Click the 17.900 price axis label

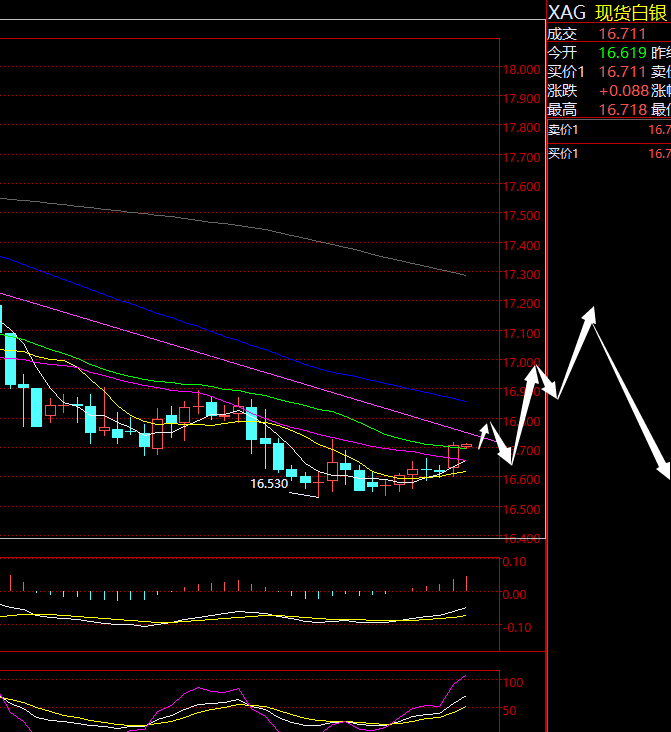pos(522,99)
